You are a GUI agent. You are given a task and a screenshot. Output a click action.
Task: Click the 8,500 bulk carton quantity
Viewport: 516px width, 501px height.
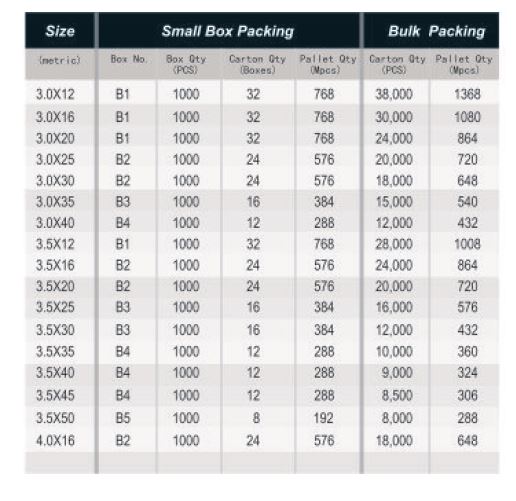point(397,395)
